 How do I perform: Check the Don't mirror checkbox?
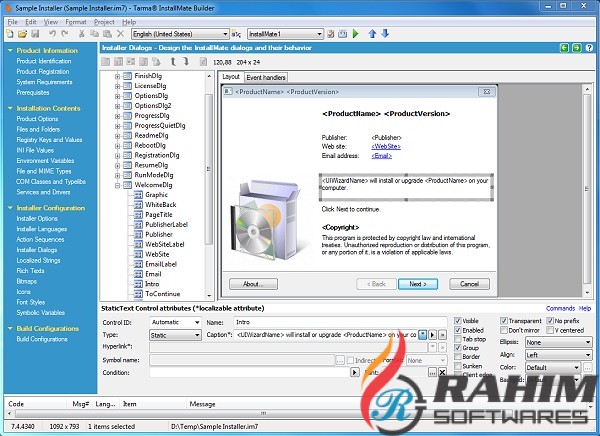(504, 330)
